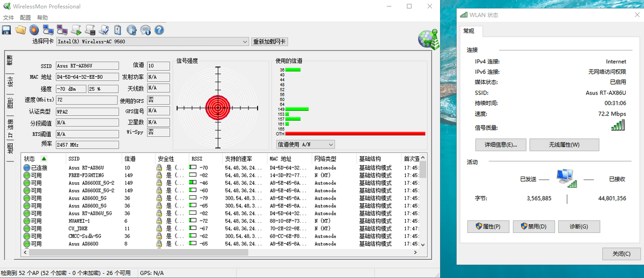Click the network activity computers icon in WLAN status
Image resolution: width=644 pixels, height=278 pixels.
click(567, 178)
